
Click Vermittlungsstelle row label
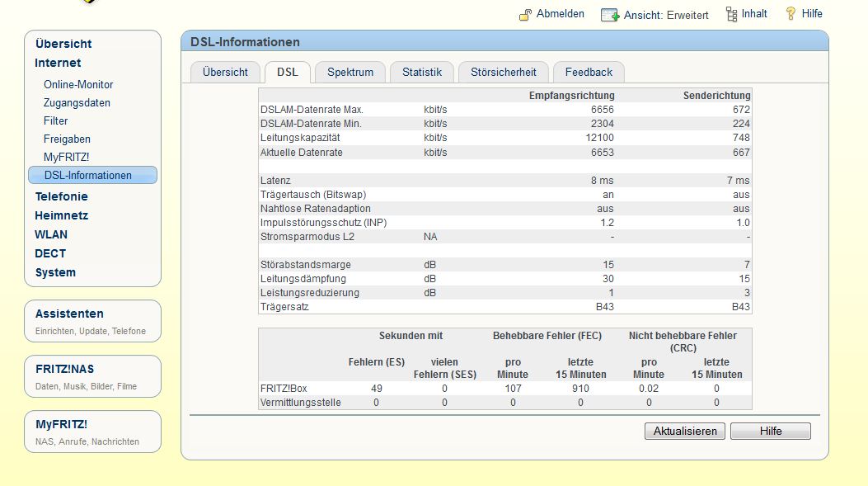tap(301, 403)
